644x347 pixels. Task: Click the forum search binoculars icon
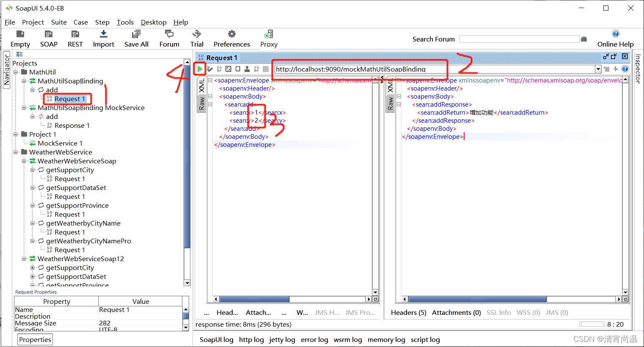point(584,39)
